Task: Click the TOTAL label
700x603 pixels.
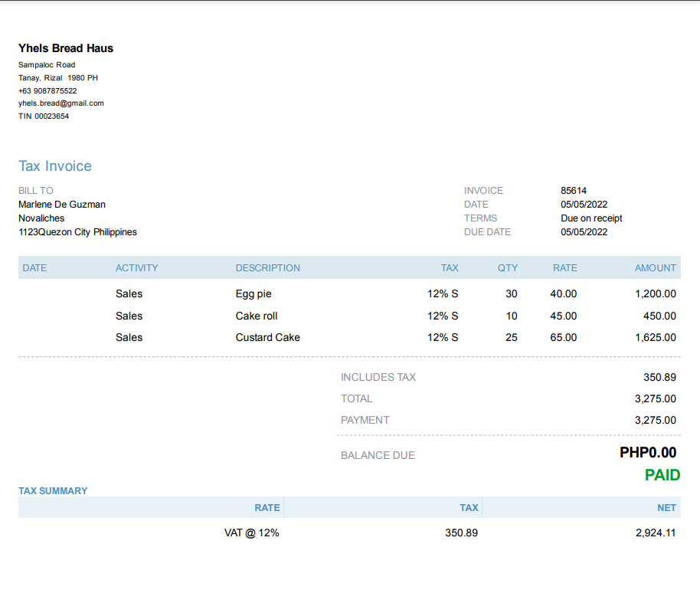Action: coord(356,399)
